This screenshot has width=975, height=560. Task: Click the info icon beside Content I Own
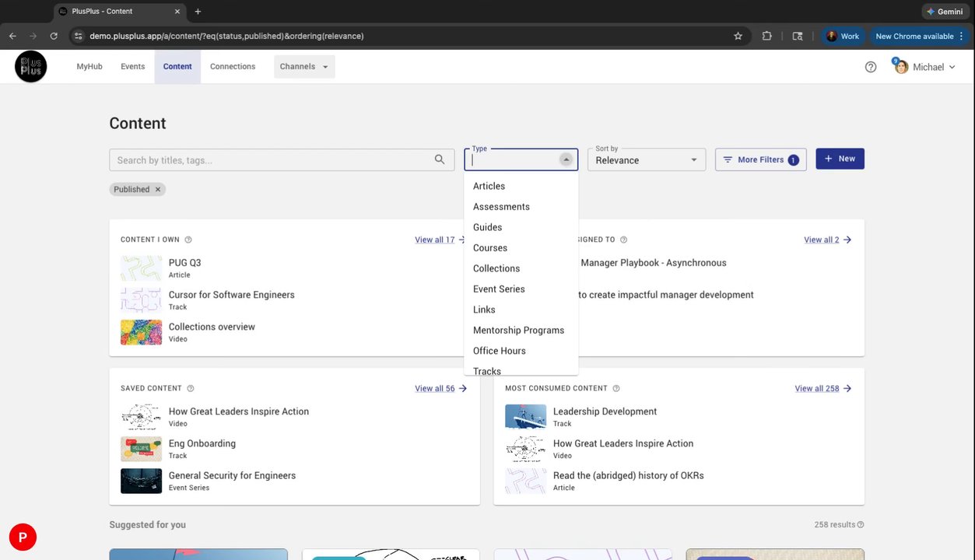coord(188,240)
